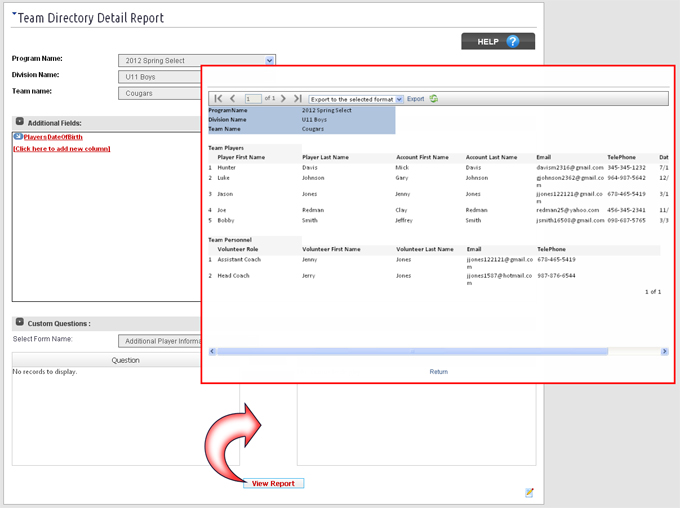This screenshot has height=508, width=680.
Task: Click the Return link
Action: (x=438, y=372)
